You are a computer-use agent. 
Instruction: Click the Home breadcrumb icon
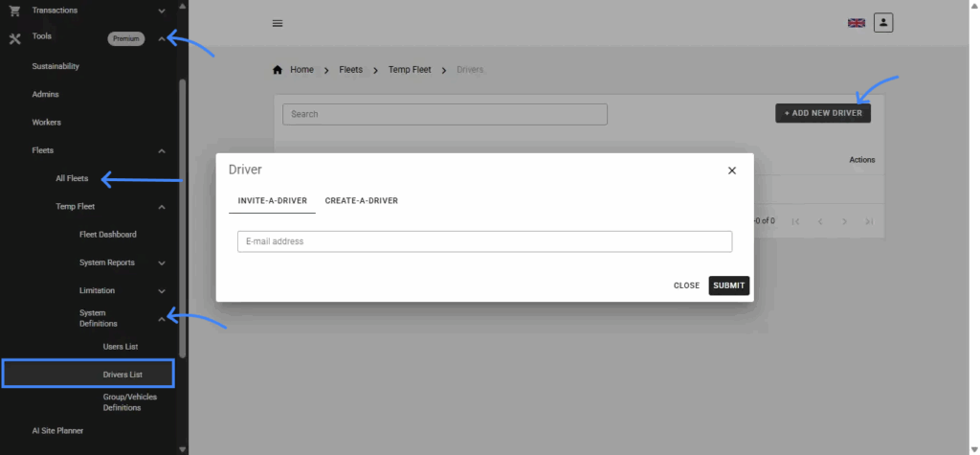[x=278, y=70]
